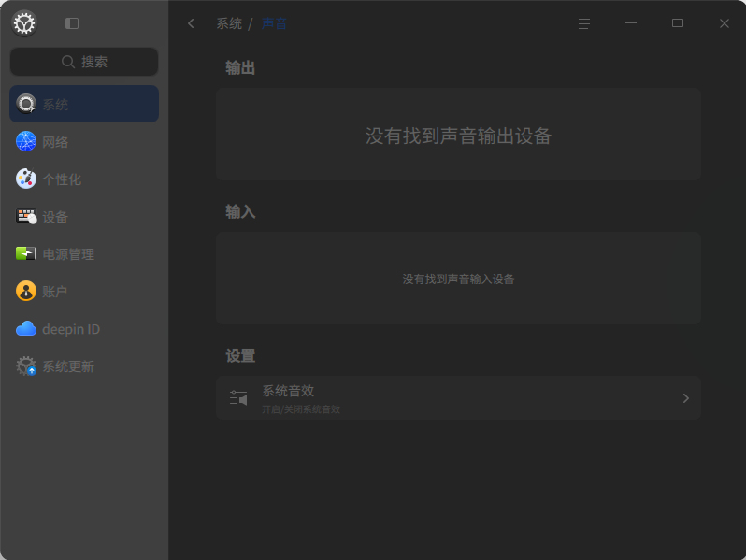Close the Control Center window
The image size is (746, 560).
pos(724,23)
